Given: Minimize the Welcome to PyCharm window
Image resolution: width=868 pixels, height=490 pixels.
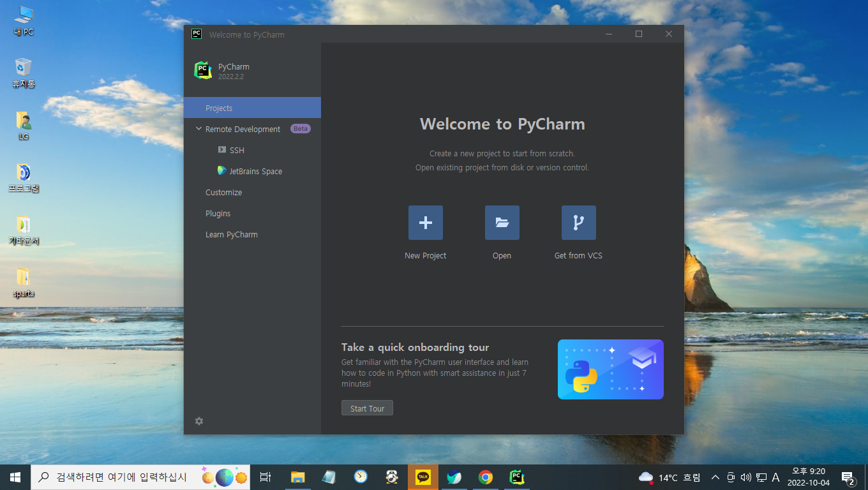Looking at the screenshot, I should (x=609, y=34).
